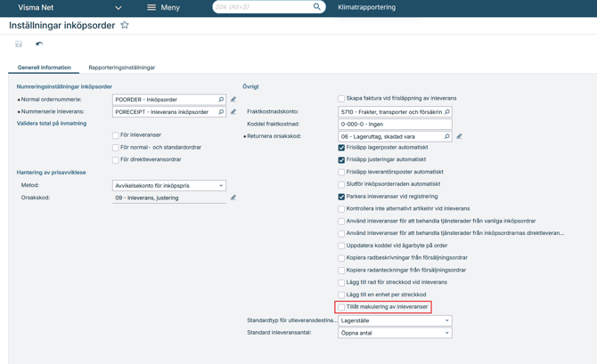Click the Koddel fraktkostnad input field
The width and height of the screenshot is (597, 364).
pos(395,124)
